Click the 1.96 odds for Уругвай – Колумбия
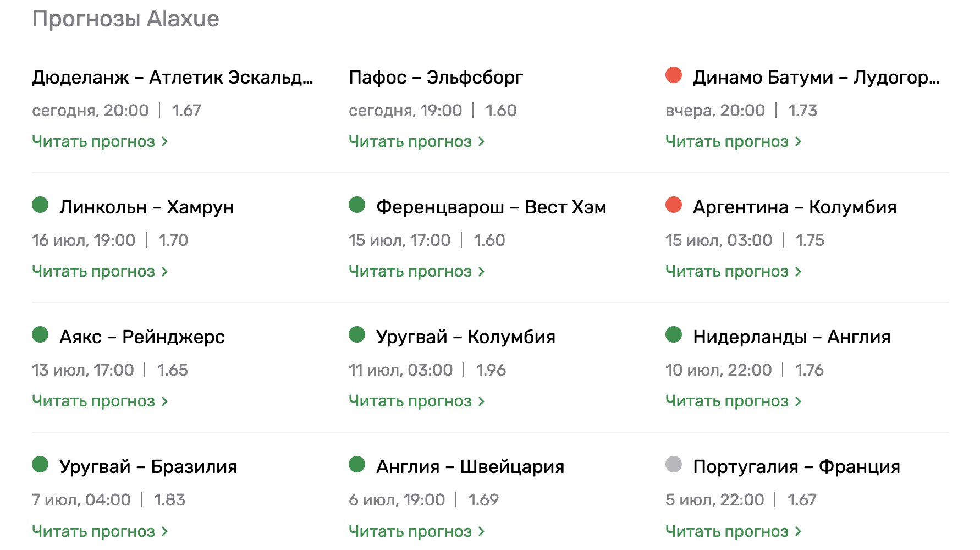Screen dimensions: 980x550 491,370
